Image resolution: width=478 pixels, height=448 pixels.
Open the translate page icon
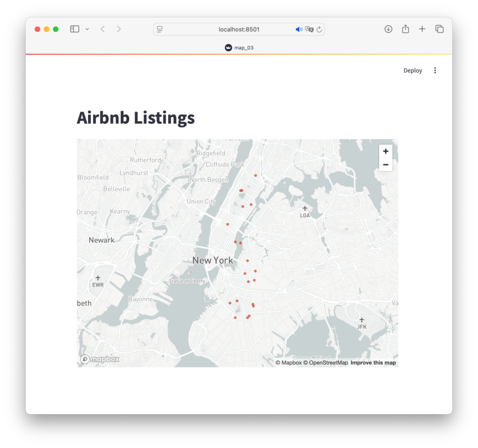pyautogui.click(x=309, y=29)
